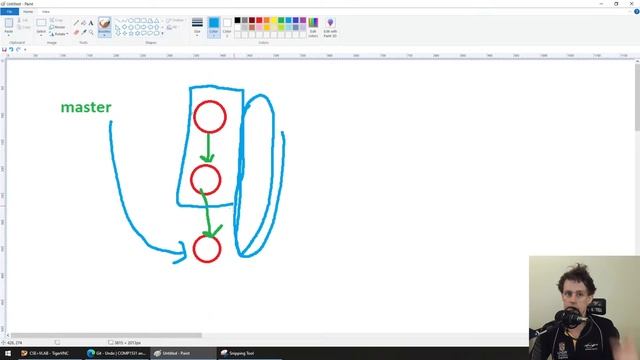Choose the Line shape

pyautogui.click(x=118, y=20)
